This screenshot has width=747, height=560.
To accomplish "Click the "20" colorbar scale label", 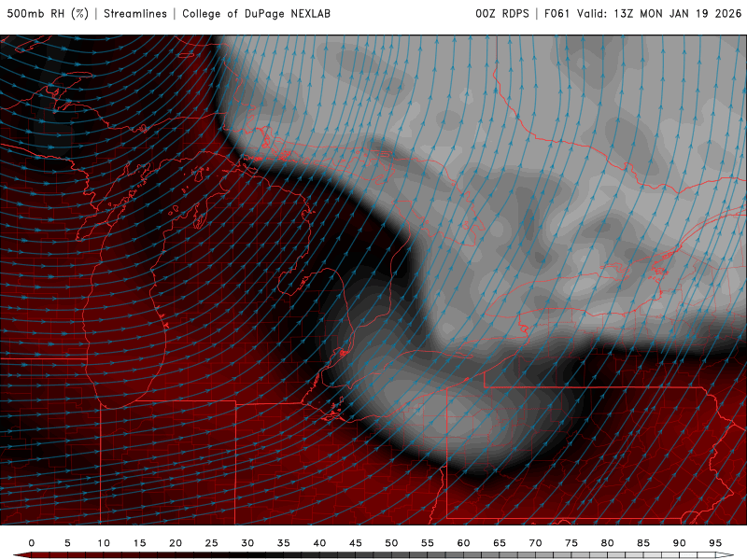I will (x=176, y=543).
